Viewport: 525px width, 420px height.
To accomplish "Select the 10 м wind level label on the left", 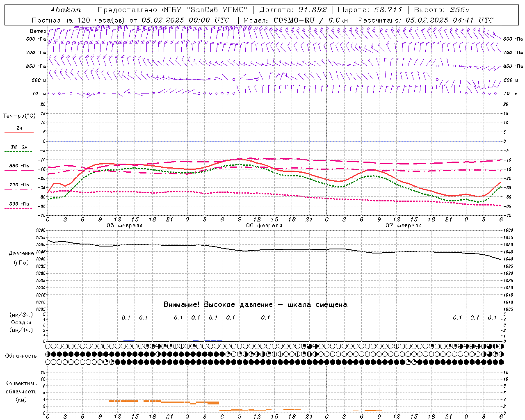I will point(39,94).
